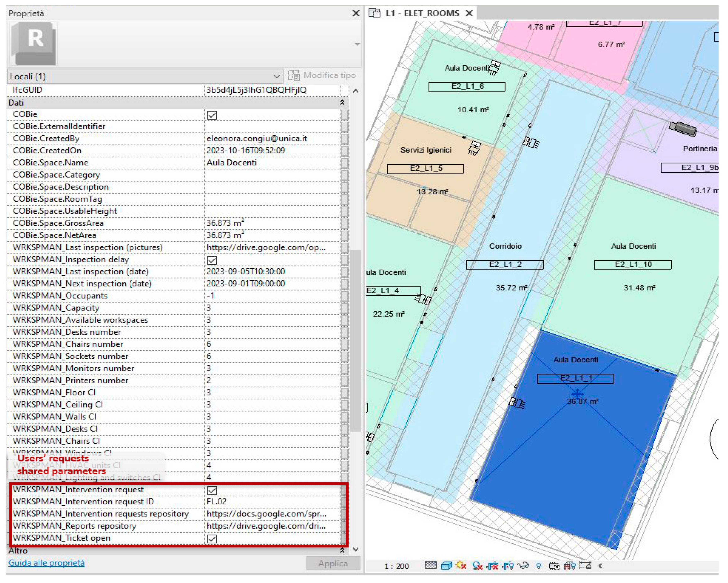Open Guida alle proprietà link
Screen dimensions: 728x583
[x=47, y=563]
